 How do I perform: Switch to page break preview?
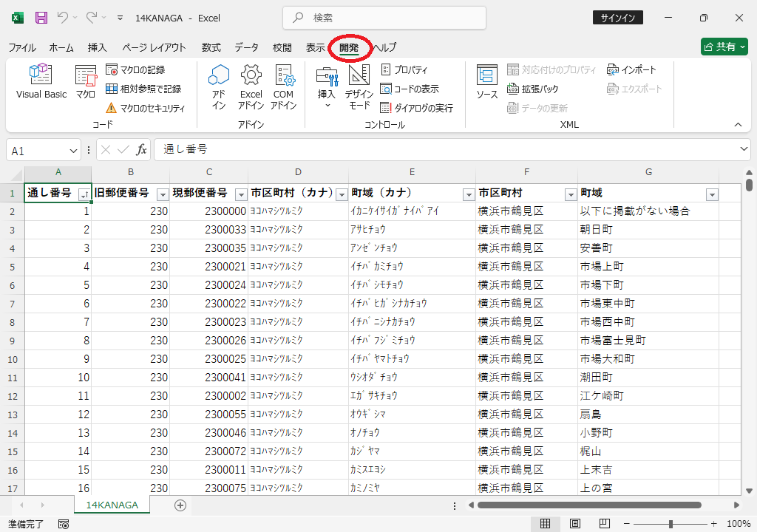tap(604, 524)
